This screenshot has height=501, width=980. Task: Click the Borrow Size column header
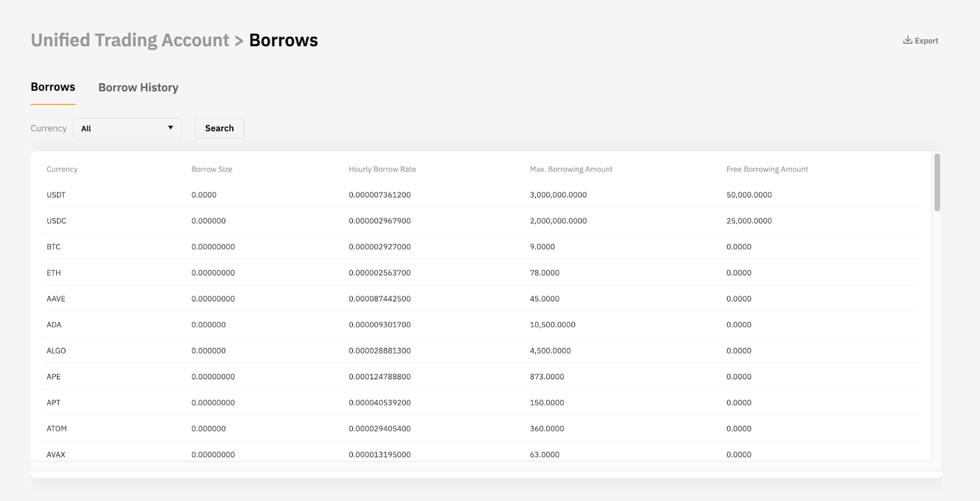point(212,169)
